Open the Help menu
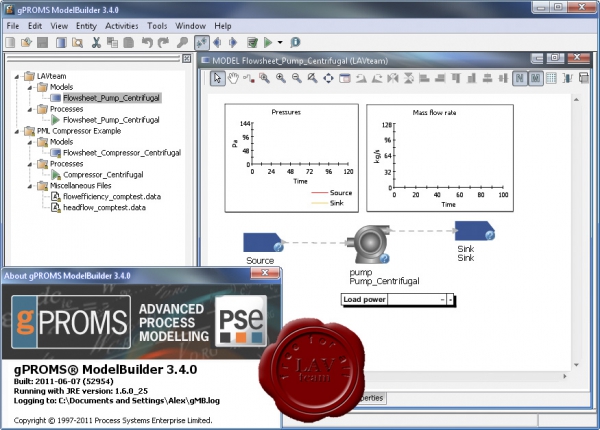 (223, 26)
